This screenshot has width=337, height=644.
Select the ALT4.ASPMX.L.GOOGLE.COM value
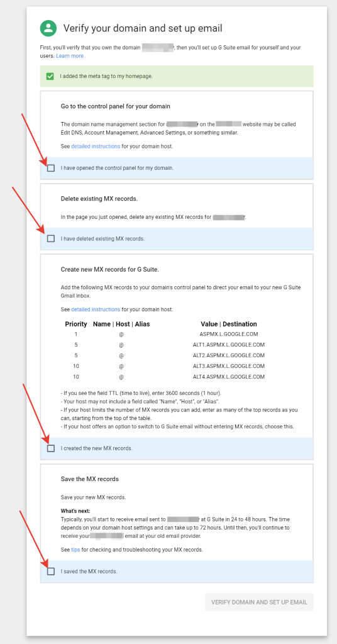229,377
